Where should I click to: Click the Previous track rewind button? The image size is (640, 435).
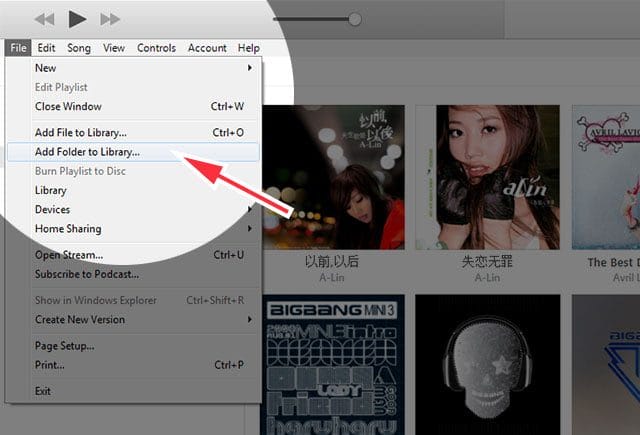click(44, 19)
